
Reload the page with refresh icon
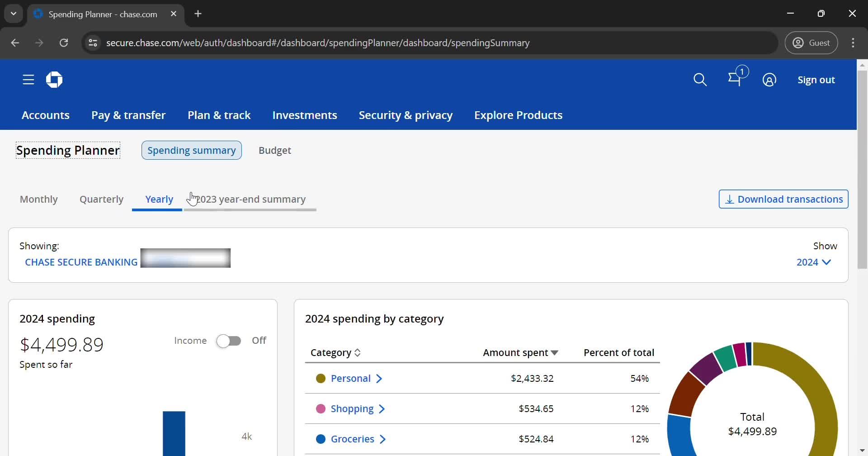64,43
